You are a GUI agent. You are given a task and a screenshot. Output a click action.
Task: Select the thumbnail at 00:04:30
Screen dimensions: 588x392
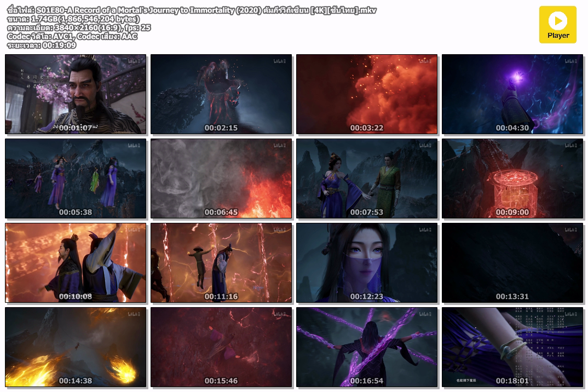click(x=512, y=94)
